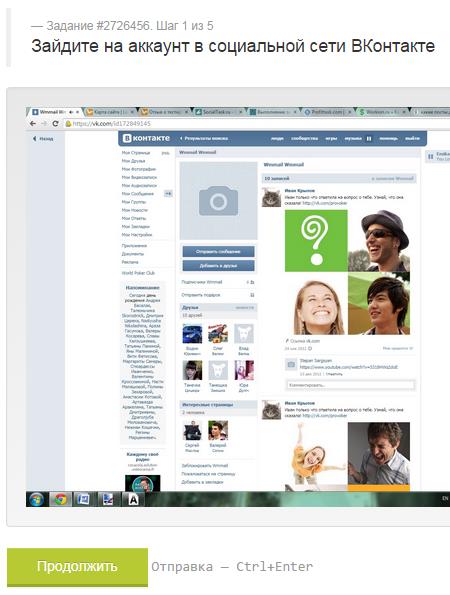This screenshot has height=595, width=450.
Task: Switch to the first Wmmail browser tab
Action: 55,112
